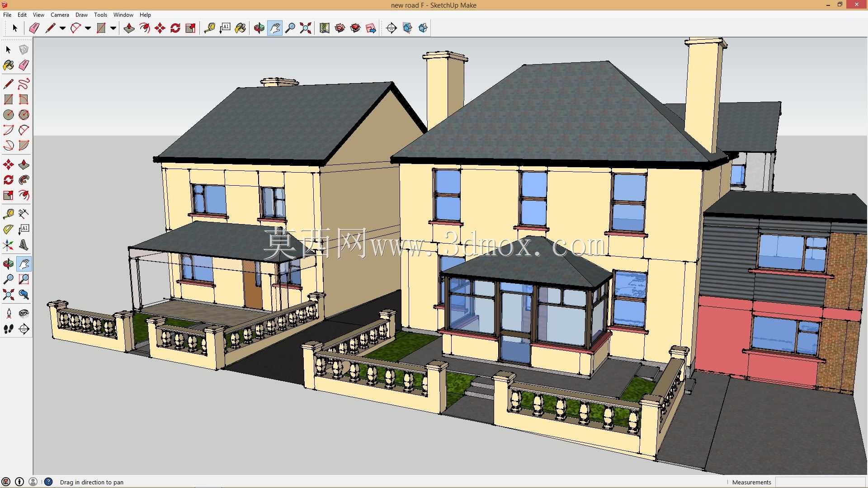Click the model credits info status icon
This screenshot has width=868, height=488.
coord(19,482)
